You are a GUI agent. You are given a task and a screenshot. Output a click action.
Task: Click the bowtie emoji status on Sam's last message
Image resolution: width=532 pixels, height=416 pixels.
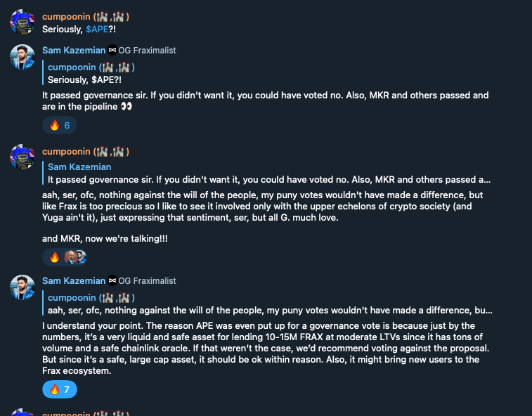(112, 280)
